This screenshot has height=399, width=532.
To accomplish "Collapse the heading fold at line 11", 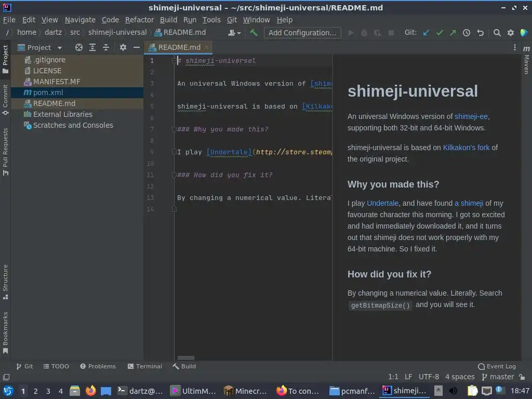I will 174,175.
